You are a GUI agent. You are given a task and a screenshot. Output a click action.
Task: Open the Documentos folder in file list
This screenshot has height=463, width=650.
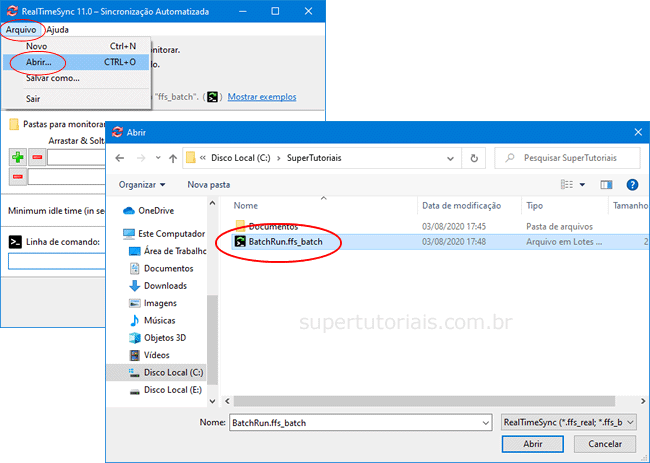point(272,226)
